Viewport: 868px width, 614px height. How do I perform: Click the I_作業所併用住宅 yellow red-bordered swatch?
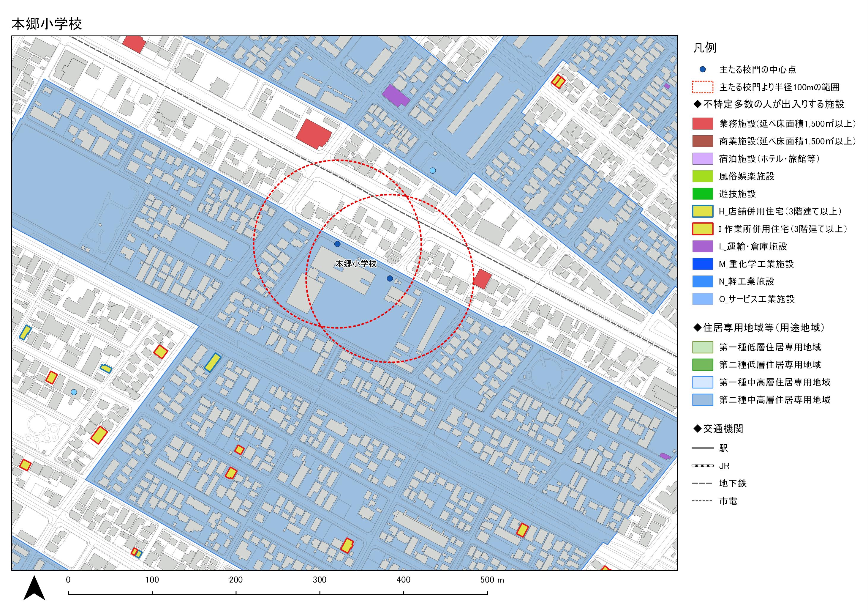(x=702, y=229)
